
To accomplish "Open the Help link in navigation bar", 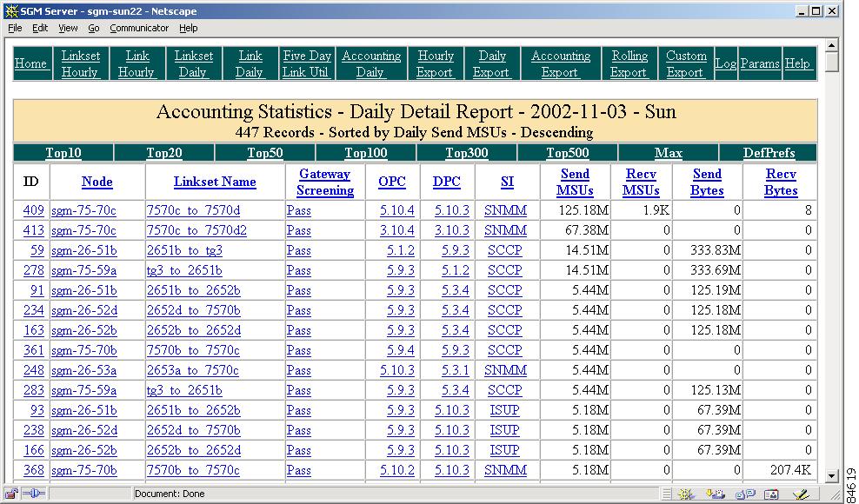I will (797, 63).
